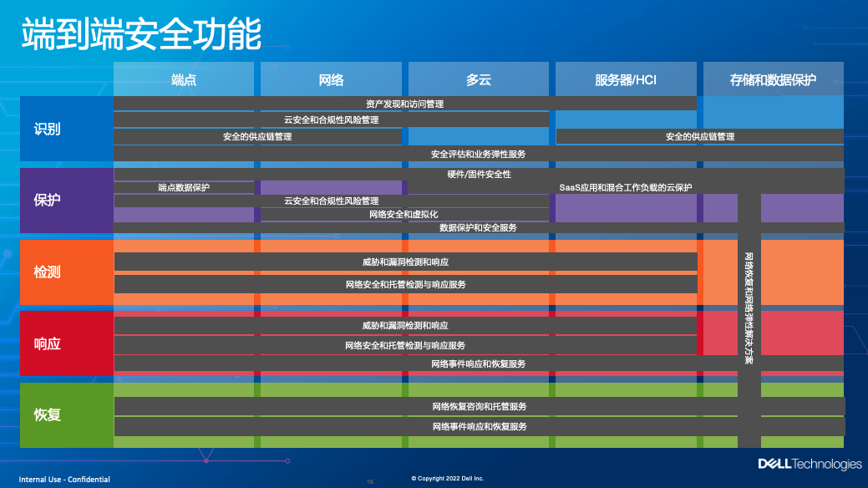Select the 安全评估和业务弹性服务 bar
The width and height of the screenshot is (868, 488).
tap(478, 154)
